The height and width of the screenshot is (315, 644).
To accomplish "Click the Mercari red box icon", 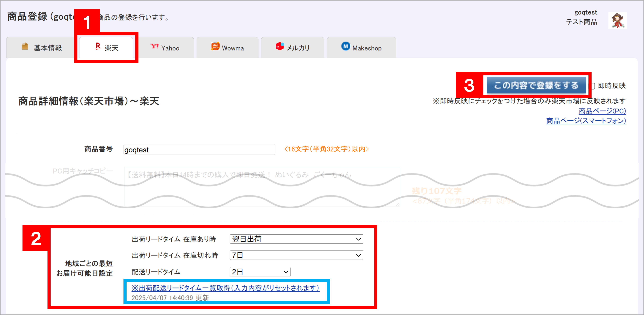I will 280,46.
